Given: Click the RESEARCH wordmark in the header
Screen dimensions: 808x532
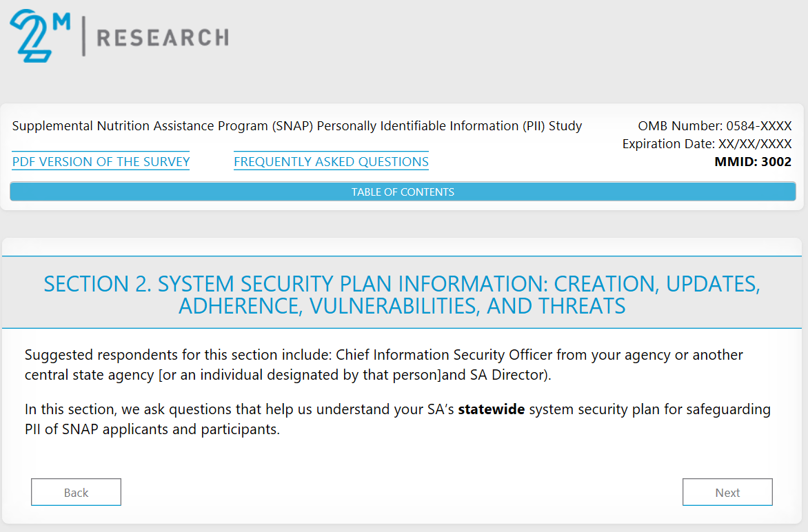Looking at the screenshot, I should (163, 37).
